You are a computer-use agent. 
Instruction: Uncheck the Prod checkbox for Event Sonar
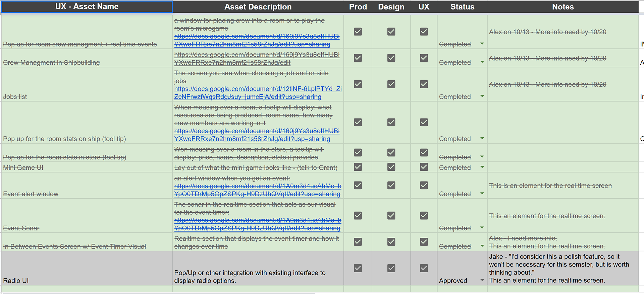pos(358,215)
